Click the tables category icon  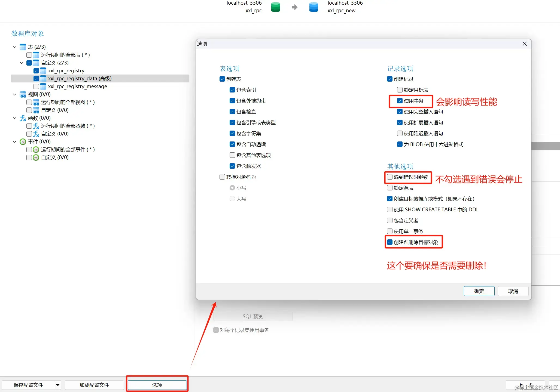pos(23,47)
